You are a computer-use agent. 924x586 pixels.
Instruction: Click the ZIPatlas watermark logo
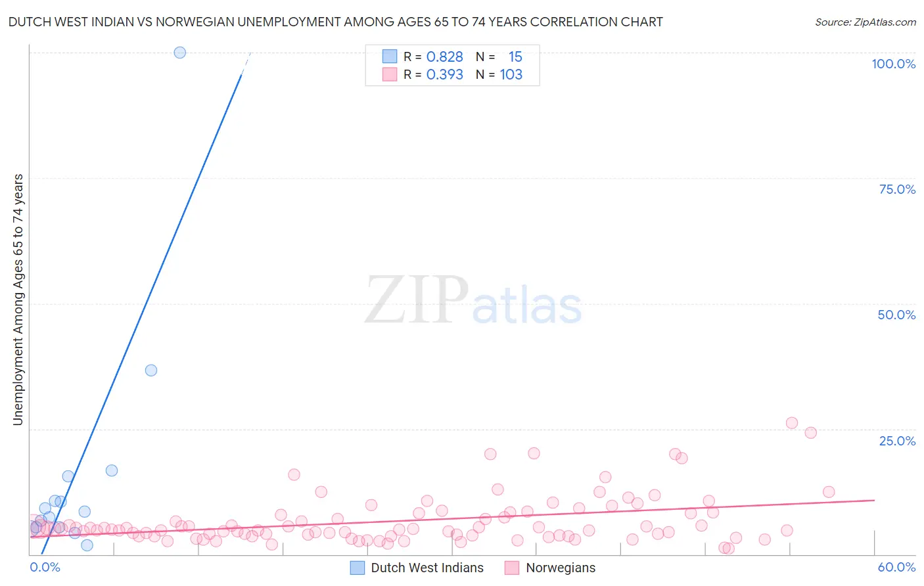(x=473, y=300)
